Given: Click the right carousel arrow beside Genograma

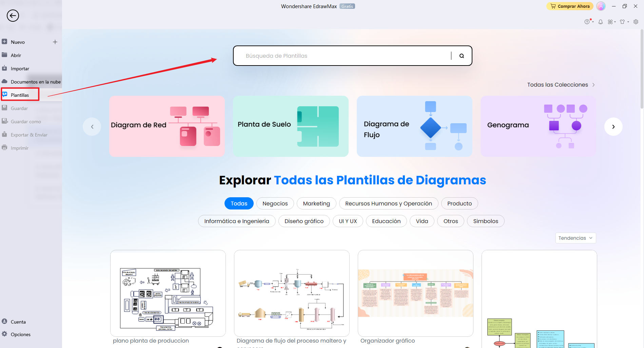Looking at the screenshot, I should 613,126.
